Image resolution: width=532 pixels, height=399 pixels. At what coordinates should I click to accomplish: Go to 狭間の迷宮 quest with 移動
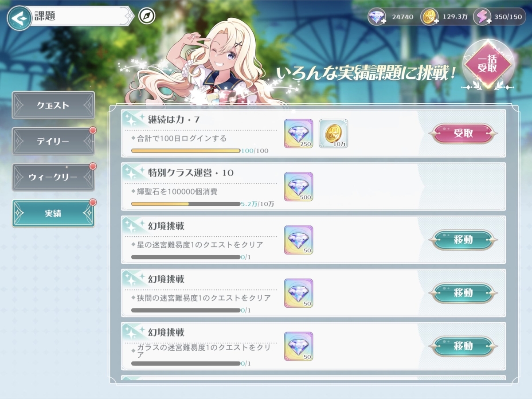(463, 293)
